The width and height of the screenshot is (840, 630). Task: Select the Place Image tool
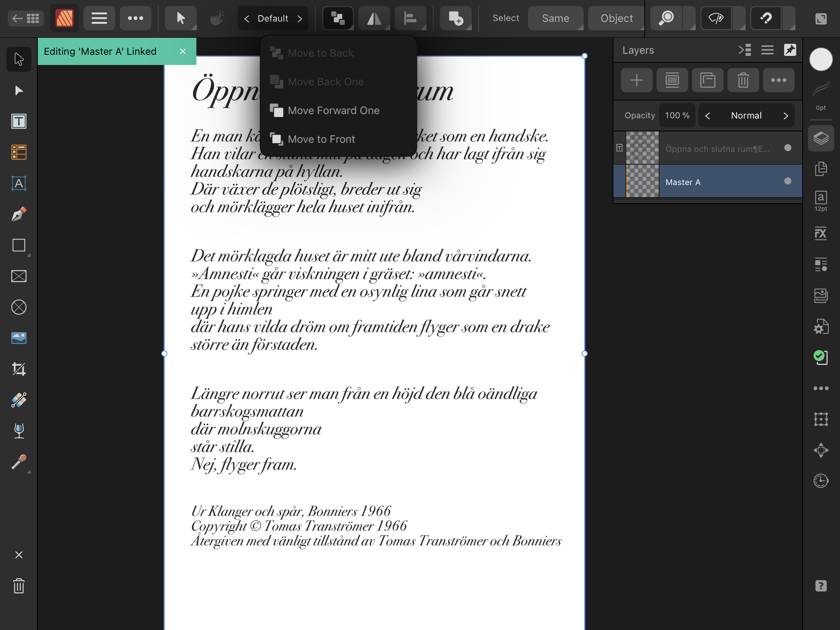(19, 338)
